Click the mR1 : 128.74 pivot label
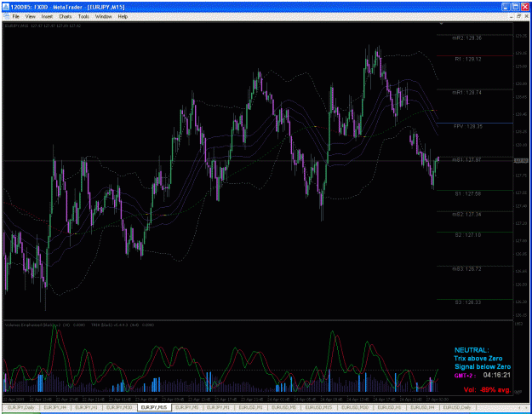 coord(466,92)
